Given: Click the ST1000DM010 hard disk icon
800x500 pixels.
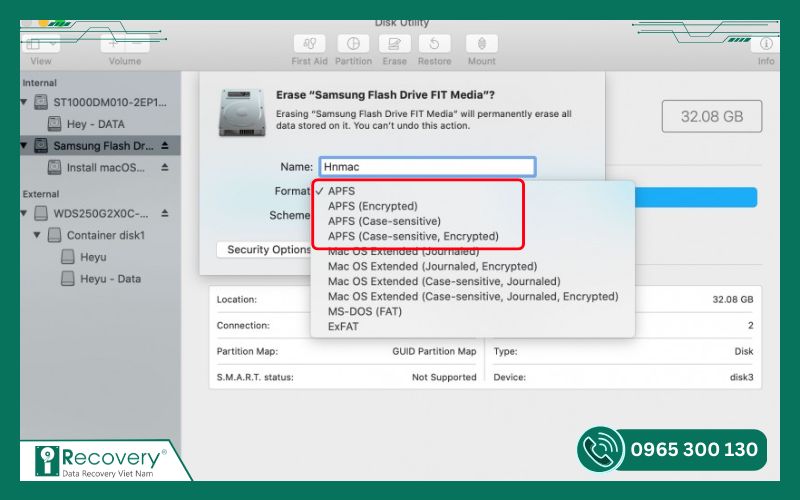Looking at the screenshot, I should tap(41, 102).
